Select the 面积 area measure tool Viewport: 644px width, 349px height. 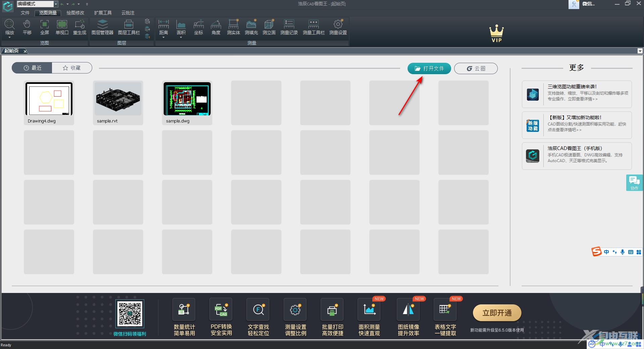[x=181, y=27]
